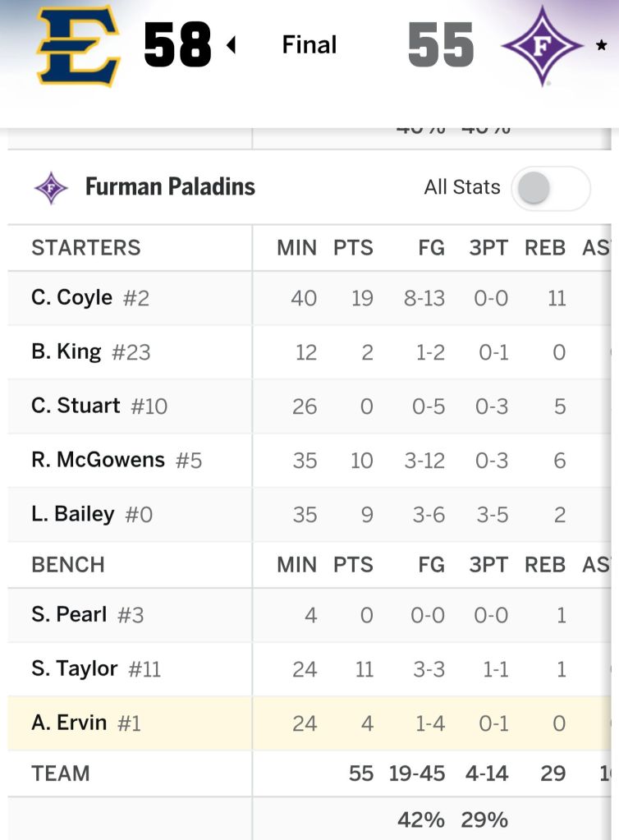Select C. Stuart #10 player name
This screenshot has width=619, height=840.
tap(99, 406)
